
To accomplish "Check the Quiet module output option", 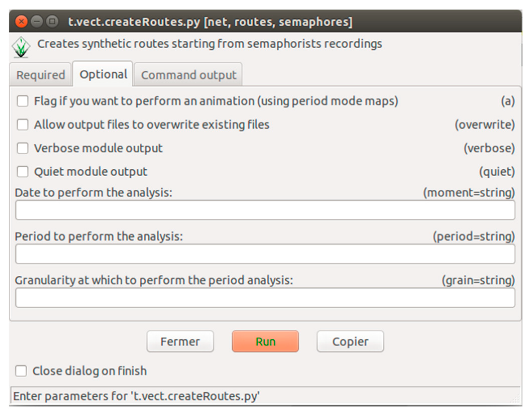I will click(x=23, y=172).
